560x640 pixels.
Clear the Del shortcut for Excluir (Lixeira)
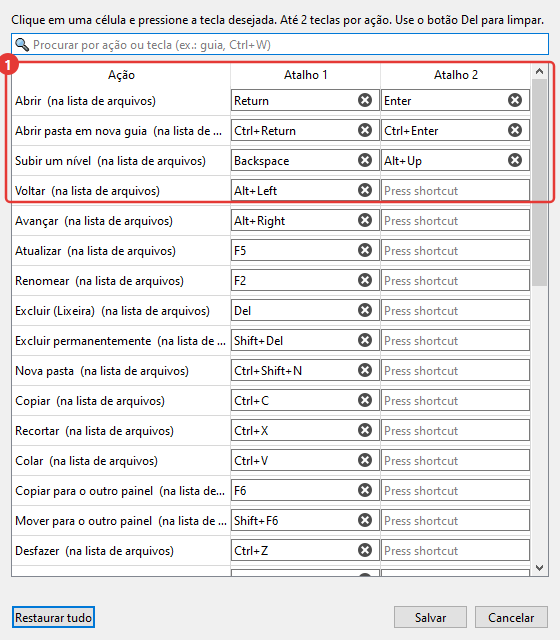coord(365,310)
